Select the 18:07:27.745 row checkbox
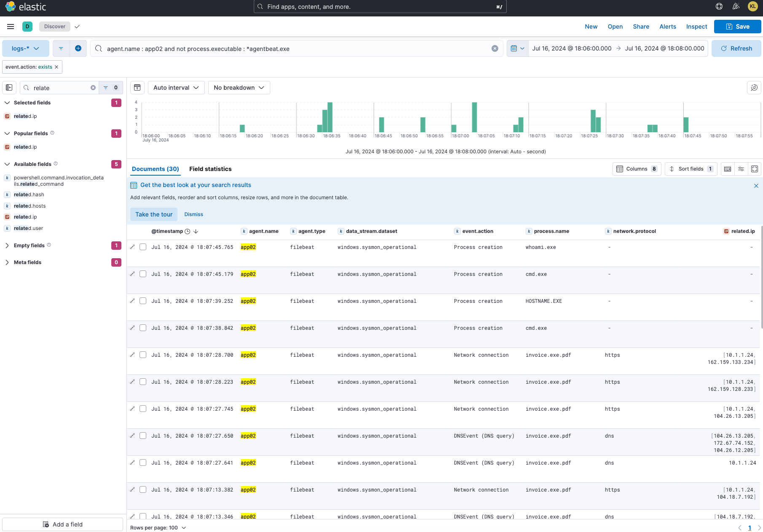 click(143, 409)
